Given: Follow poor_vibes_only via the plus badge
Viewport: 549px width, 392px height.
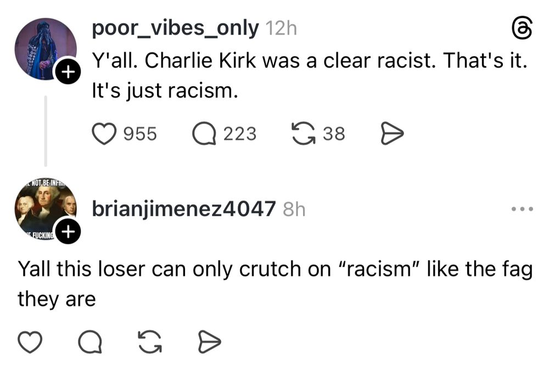Looking at the screenshot, I should click(68, 70).
